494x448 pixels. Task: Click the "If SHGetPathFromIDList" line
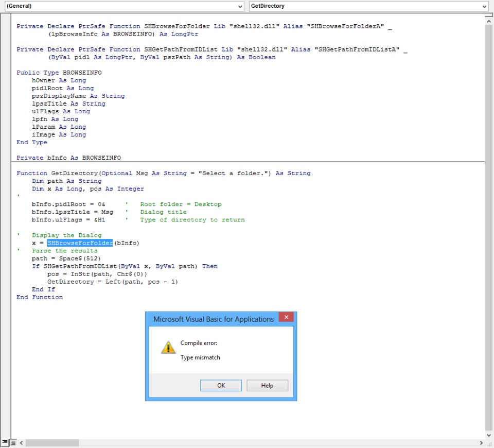click(x=125, y=266)
